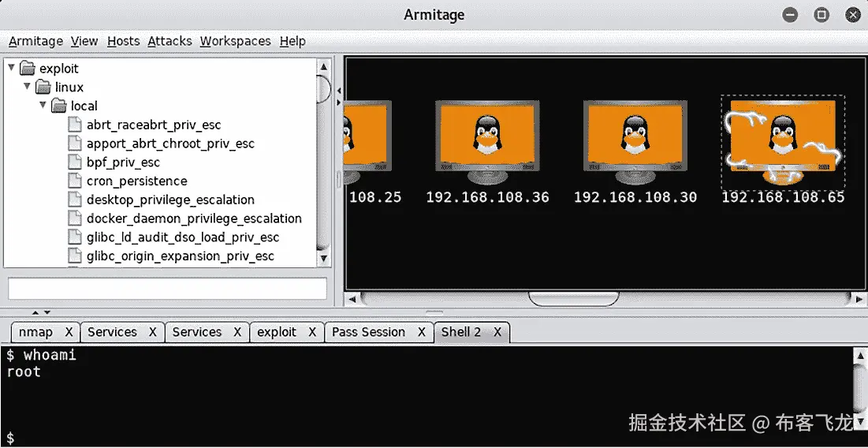This screenshot has height=448, width=868.
Task: Select host 192.168.108.36 Linux icon
Action: pyautogui.click(x=487, y=142)
